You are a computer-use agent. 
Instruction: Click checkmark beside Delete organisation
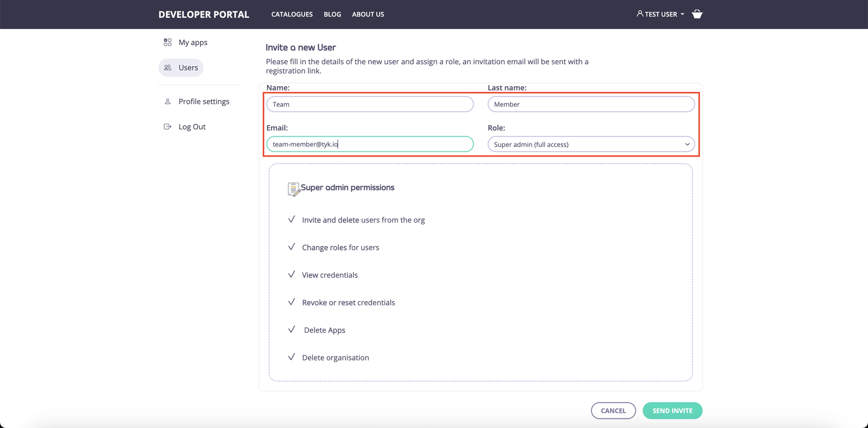pos(292,357)
